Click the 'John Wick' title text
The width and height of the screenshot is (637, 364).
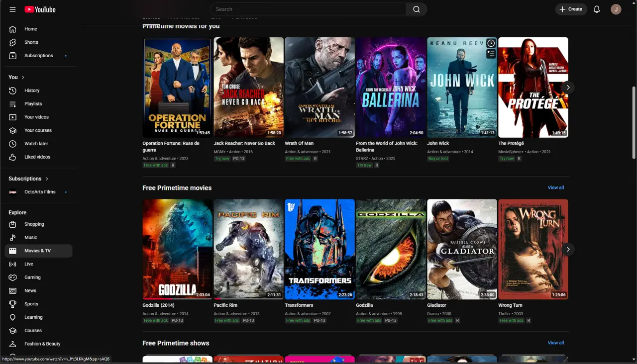(x=438, y=143)
